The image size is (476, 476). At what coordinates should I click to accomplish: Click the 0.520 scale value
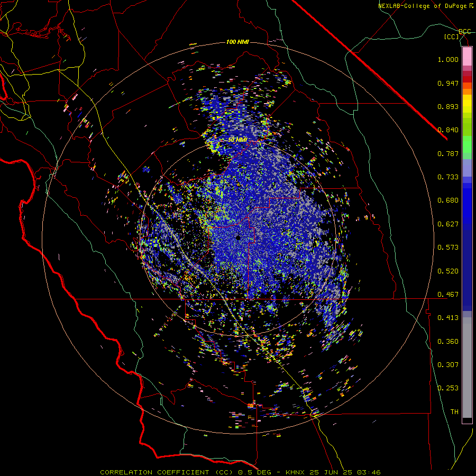point(448,271)
